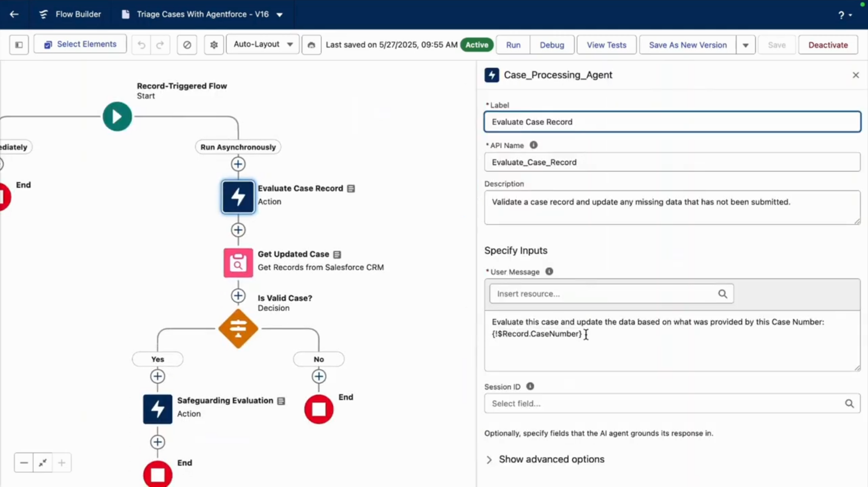868x487 pixels.
Task: Open the flow settings gear icon
Action: tap(213, 44)
